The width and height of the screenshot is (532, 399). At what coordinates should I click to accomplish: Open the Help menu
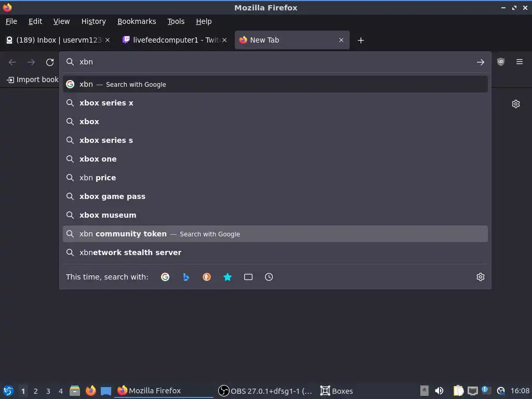(x=204, y=21)
